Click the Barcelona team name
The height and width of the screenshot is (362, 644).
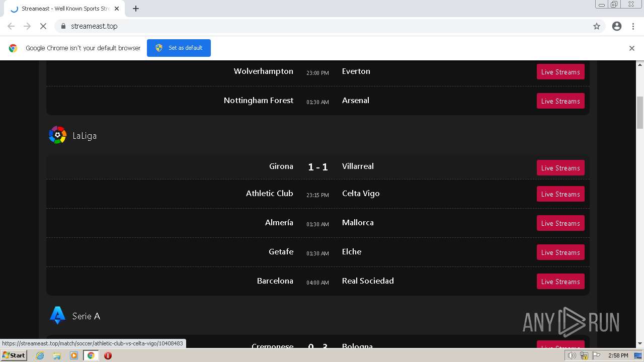[275, 281]
